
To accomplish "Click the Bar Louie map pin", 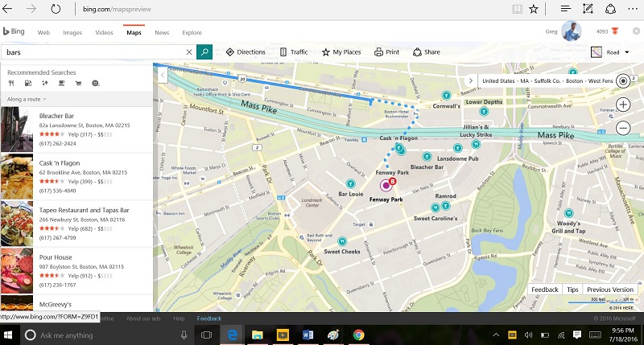I will pyautogui.click(x=350, y=183).
